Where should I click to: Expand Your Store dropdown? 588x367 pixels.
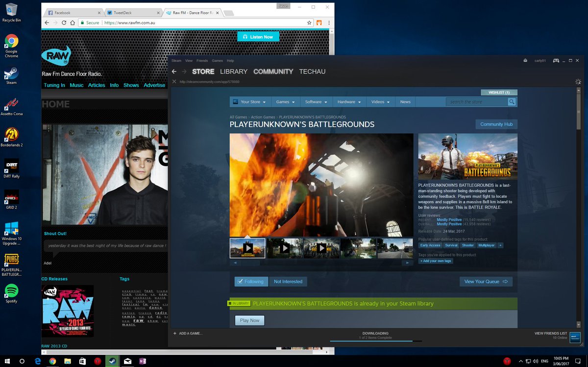click(249, 102)
